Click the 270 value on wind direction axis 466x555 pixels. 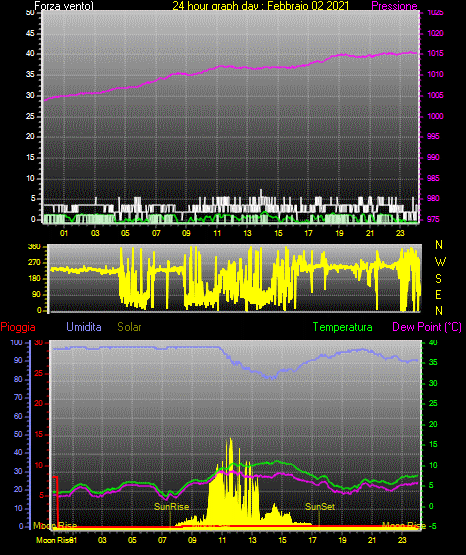(x=36, y=263)
